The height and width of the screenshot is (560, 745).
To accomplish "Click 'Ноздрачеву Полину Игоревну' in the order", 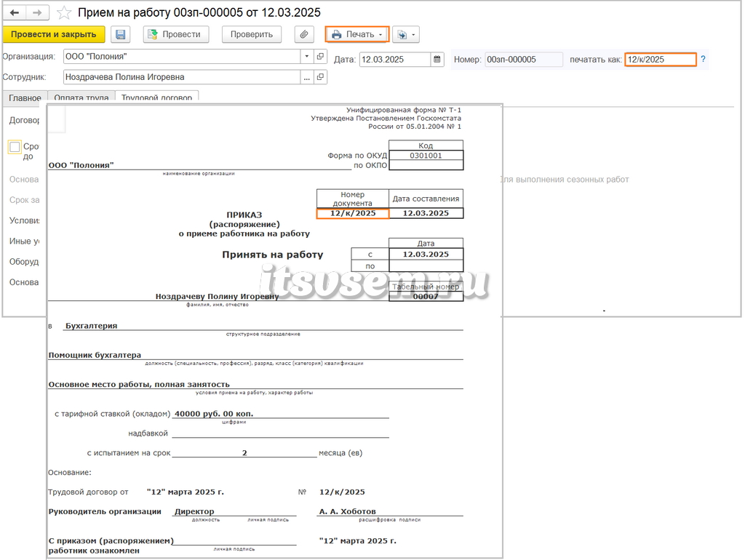I will [217, 297].
